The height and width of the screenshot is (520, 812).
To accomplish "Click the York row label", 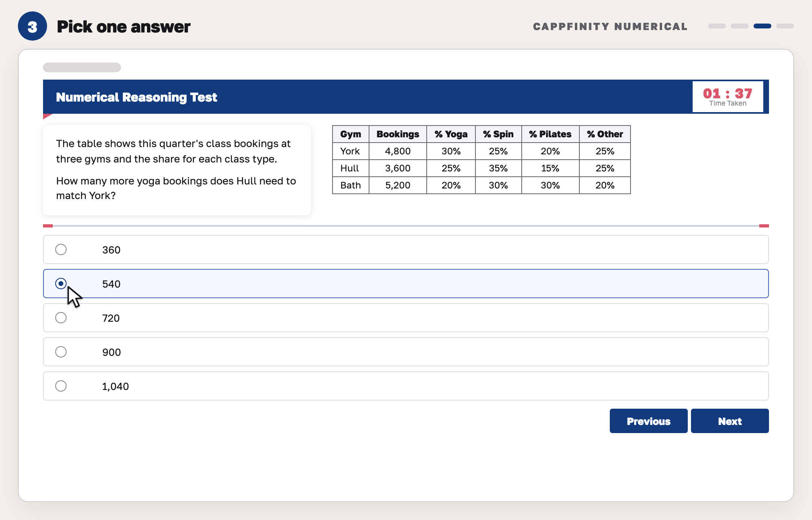I will point(351,151).
